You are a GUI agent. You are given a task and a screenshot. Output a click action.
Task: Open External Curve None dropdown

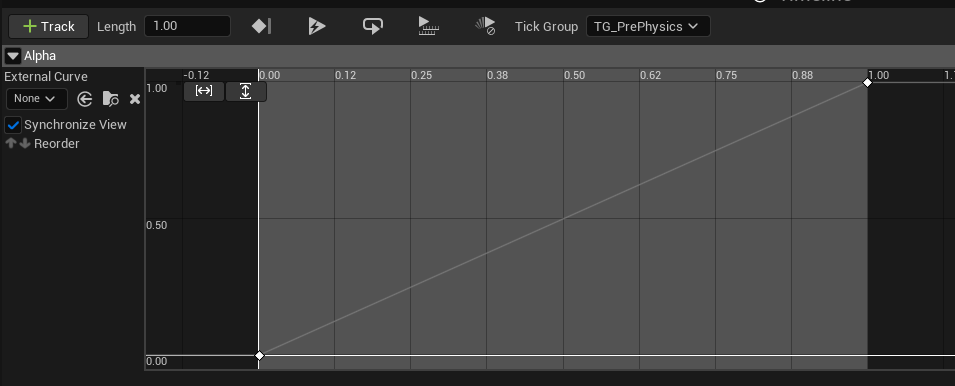[37, 99]
